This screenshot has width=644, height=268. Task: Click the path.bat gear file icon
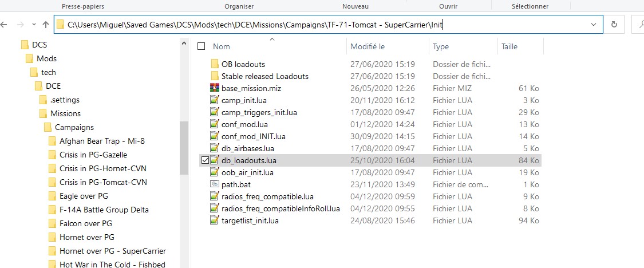pyautogui.click(x=214, y=184)
